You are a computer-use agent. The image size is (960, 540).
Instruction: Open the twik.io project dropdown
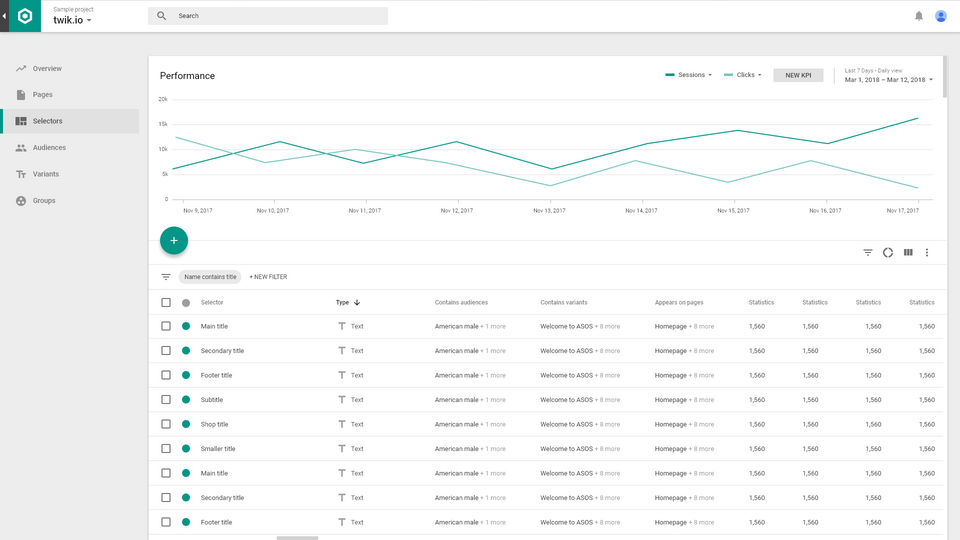[72, 20]
